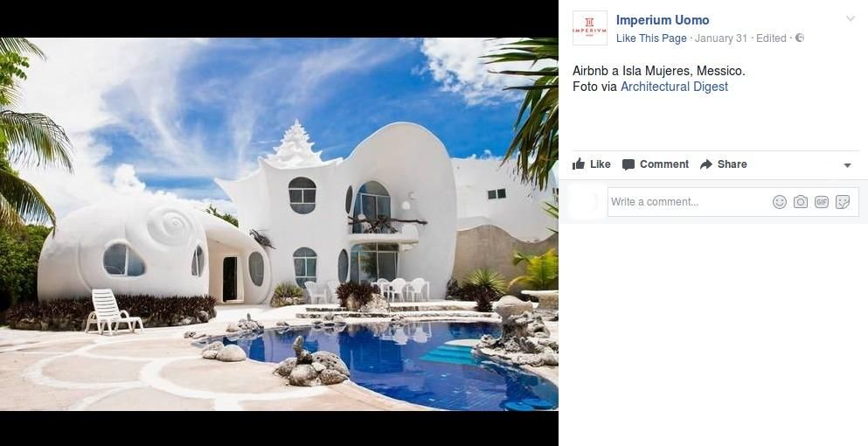868x446 pixels.
Task: Attach a photo using the camera icon
Action: pos(801,202)
